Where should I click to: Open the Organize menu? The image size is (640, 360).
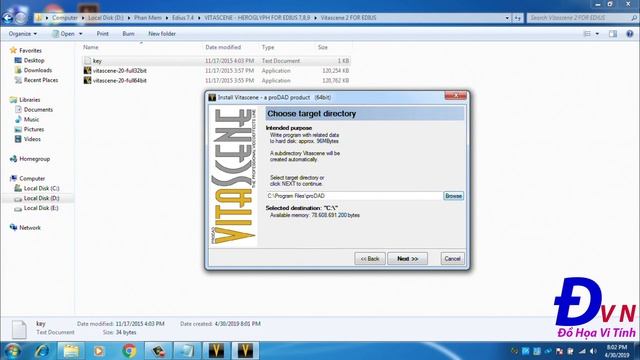[23, 34]
